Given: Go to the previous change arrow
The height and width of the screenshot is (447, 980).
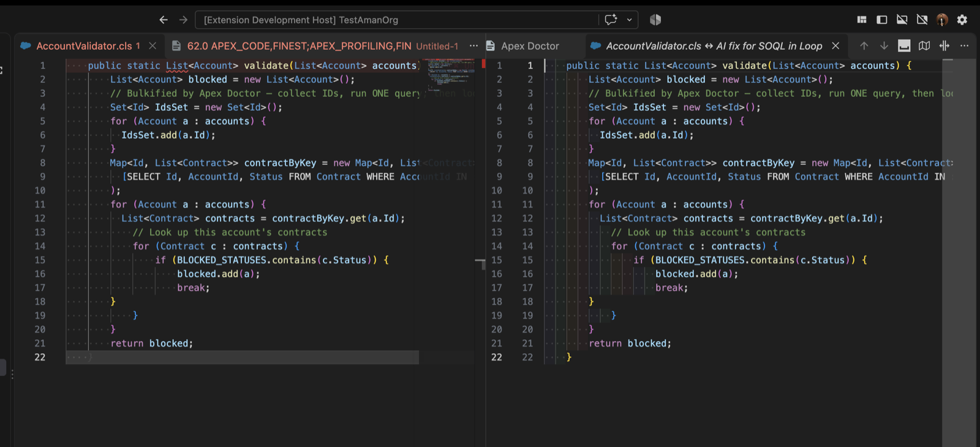Looking at the screenshot, I should click(x=864, y=46).
